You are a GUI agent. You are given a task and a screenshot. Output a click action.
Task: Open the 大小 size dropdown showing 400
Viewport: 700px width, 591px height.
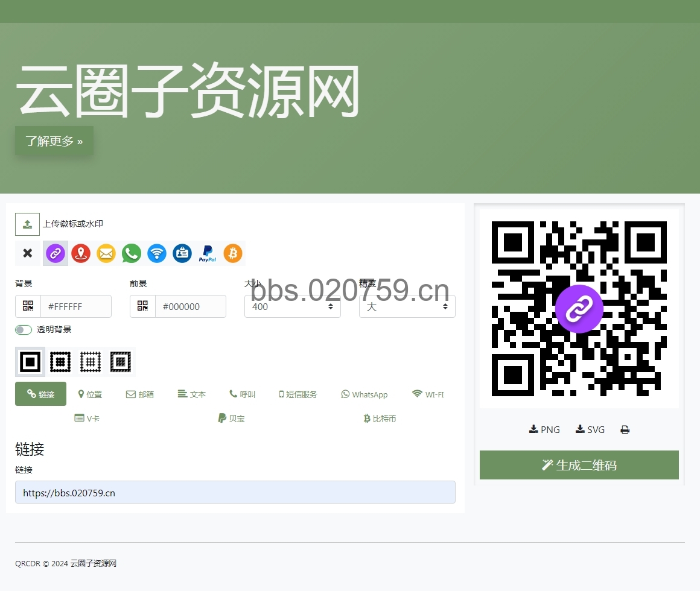pos(292,306)
